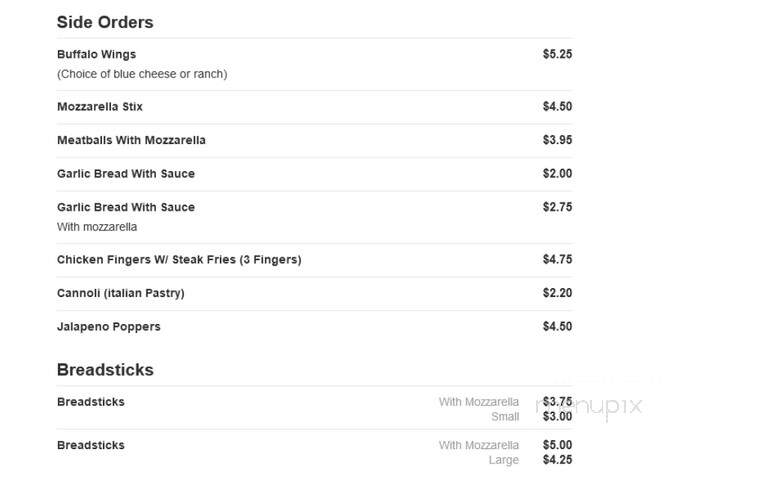Viewport: 768px width, 489px height.
Task: Select the Mozzarella Stix item
Action: [99, 107]
